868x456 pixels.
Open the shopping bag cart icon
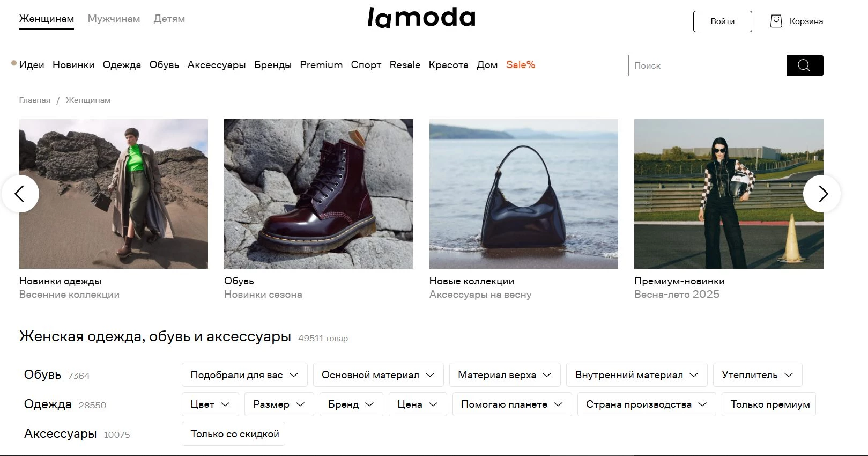click(x=776, y=21)
